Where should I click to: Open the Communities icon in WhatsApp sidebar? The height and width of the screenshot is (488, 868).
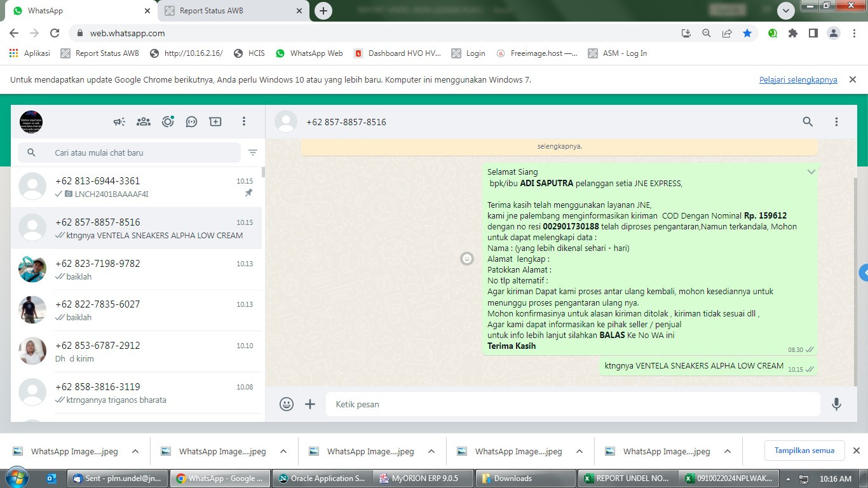144,121
